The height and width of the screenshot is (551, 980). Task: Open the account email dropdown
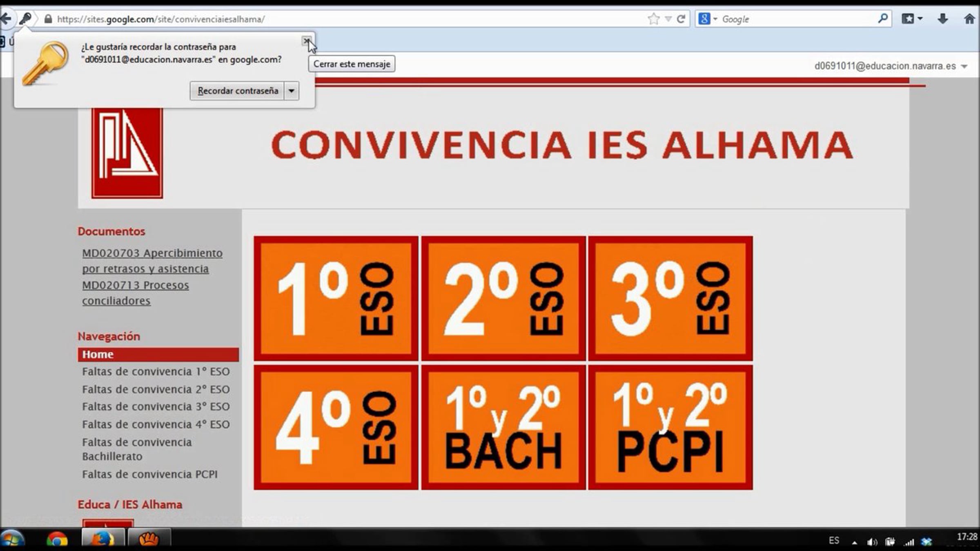point(964,67)
